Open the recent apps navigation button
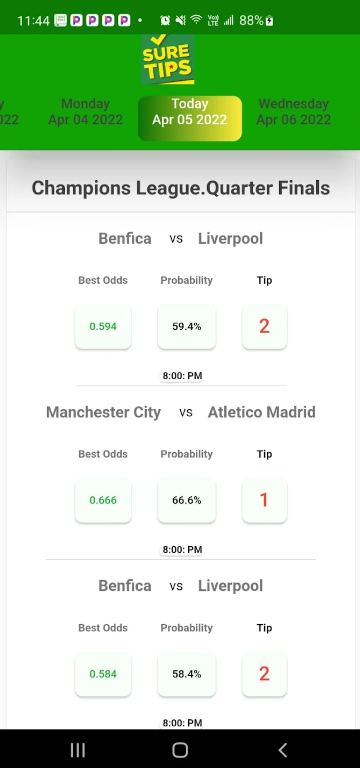Image resolution: width=360 pixels, height=768 pixels. pyautogui.click(x=77, y=750)
